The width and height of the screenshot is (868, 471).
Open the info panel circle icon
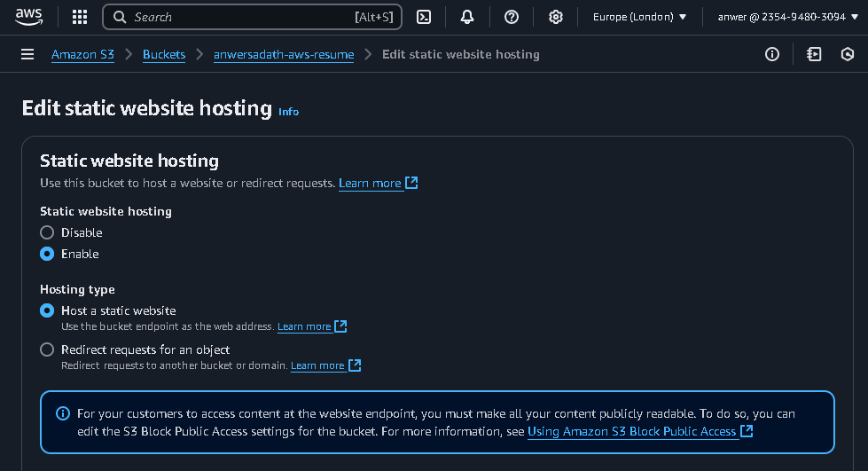[x=772, y=54]
